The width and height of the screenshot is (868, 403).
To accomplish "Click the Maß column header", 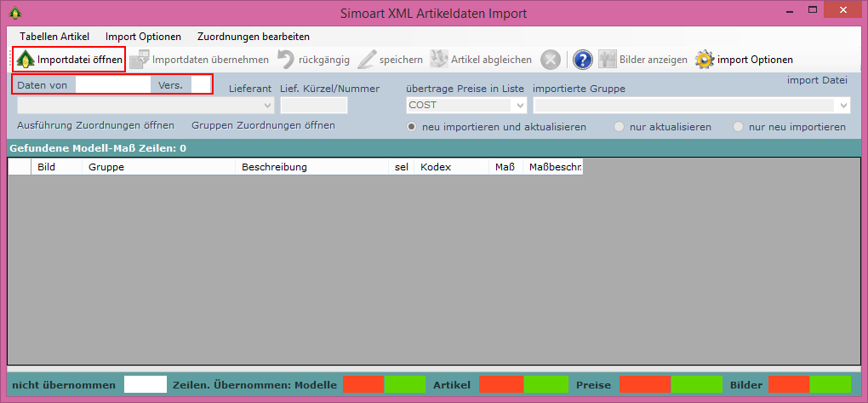I will point(505,167).
